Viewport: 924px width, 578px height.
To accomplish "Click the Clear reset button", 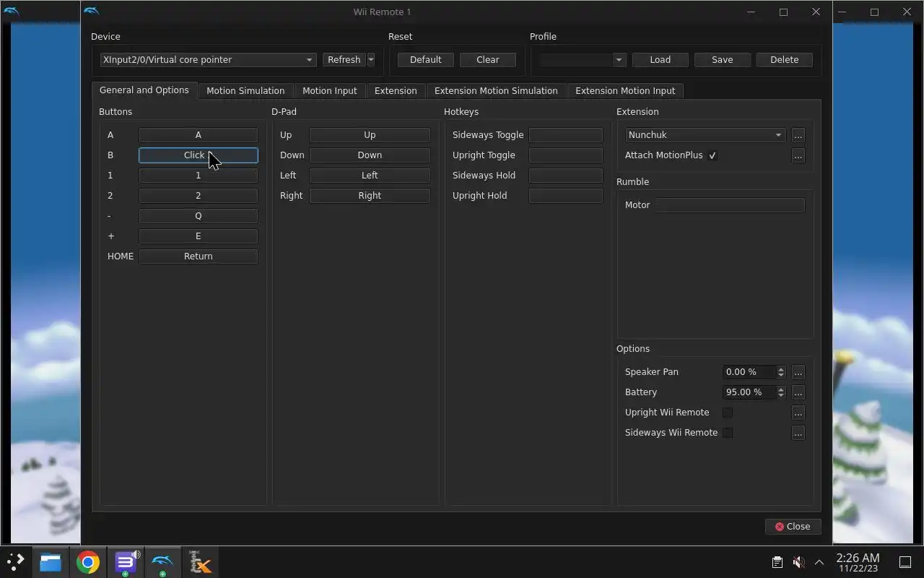I will click(487, 60).
